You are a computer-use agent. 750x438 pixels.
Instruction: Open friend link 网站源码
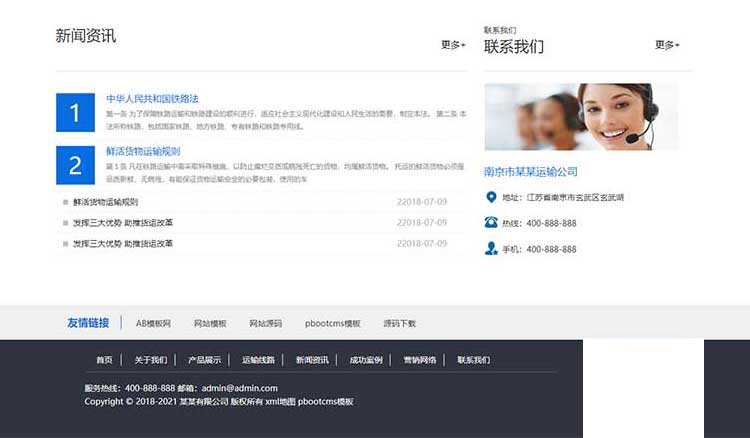tap(265, 323)
